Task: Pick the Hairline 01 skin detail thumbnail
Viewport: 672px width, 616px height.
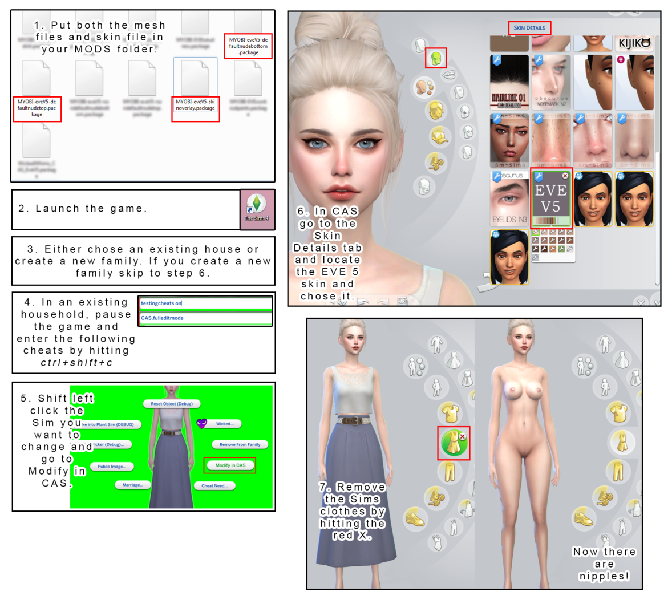Action: (509, 82)
